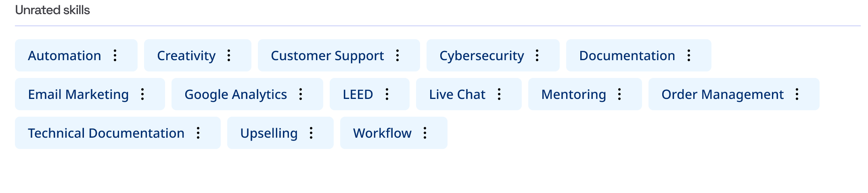Open Technical Documentation's kebab menu
The image size is (868, 193).
pos(198,133)
